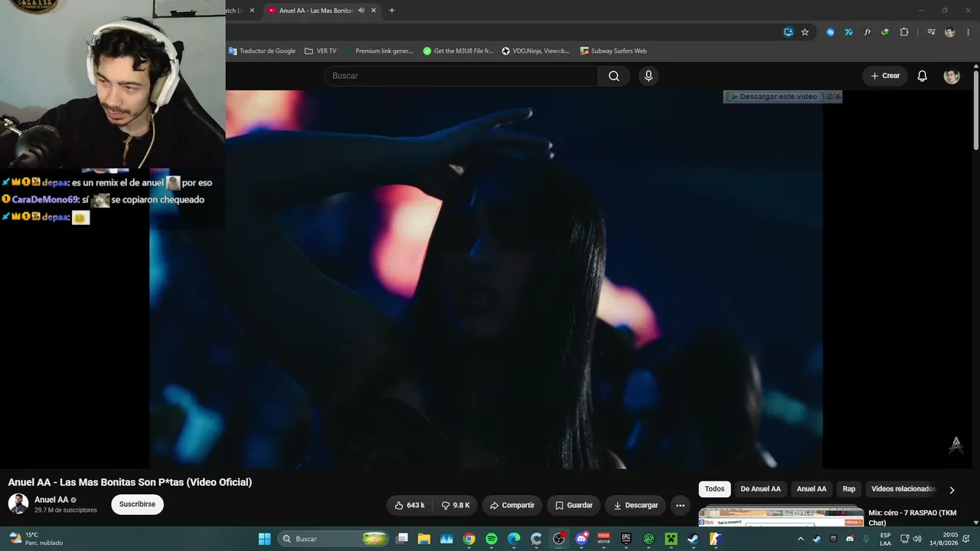The image size is (980, 551).
Task: Open a new browser tab
Action: coord(392,11)
